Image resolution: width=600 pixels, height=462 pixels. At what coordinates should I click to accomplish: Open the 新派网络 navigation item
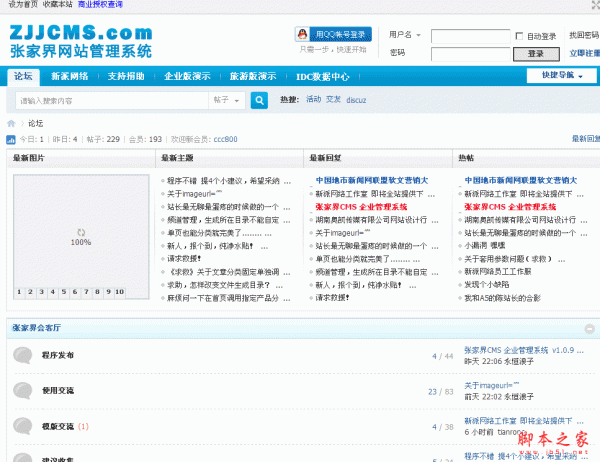tap(70, 76)
